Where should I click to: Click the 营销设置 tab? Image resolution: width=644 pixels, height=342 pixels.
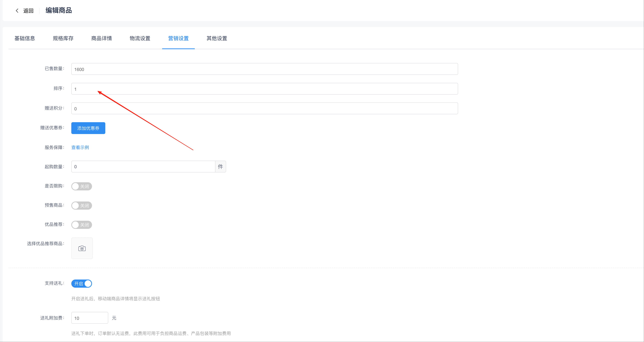tap(178, 38)
